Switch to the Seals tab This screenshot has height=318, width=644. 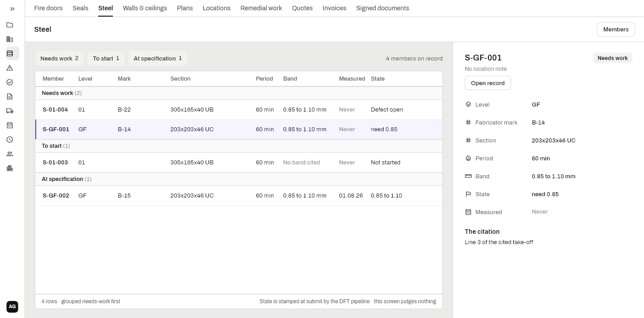click(80, 8)
